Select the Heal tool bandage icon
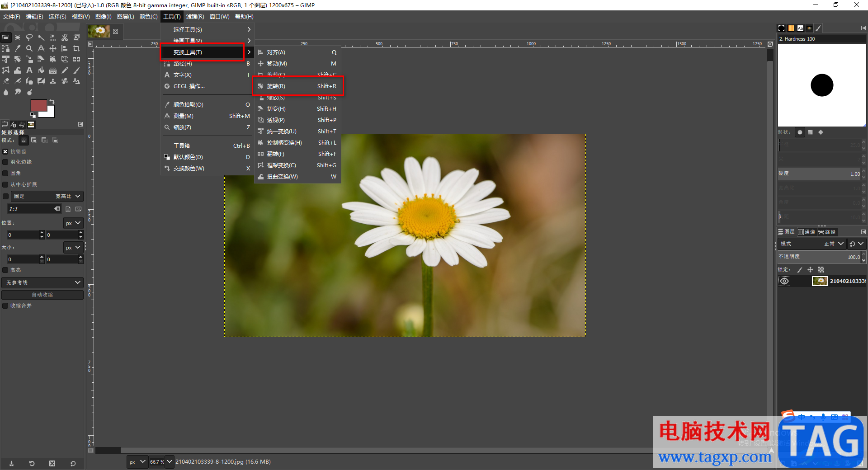 tap(65, 81)
